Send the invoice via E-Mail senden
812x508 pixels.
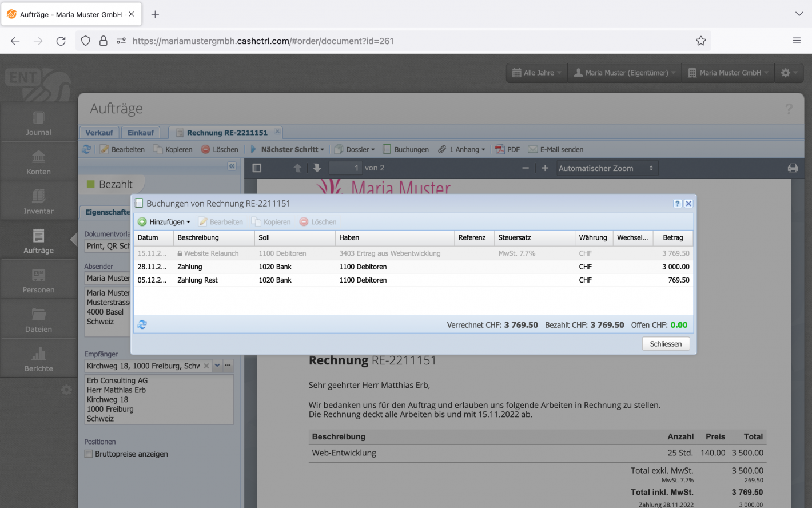point(555,149)
